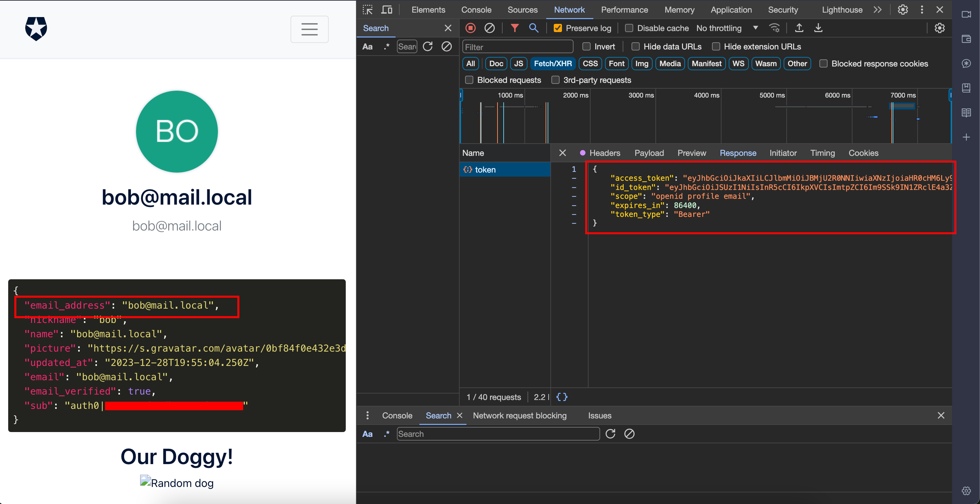Open the Memory tab

point(679,10)
